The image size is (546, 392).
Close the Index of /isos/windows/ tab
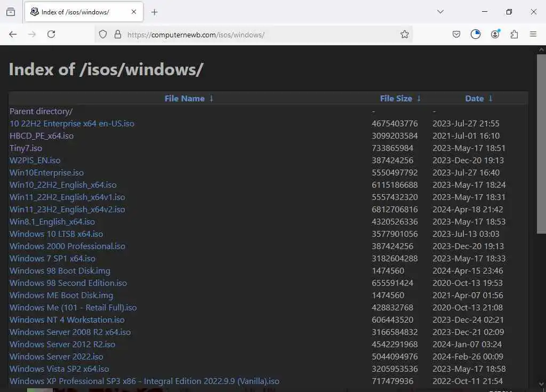[x=134, y=12]
